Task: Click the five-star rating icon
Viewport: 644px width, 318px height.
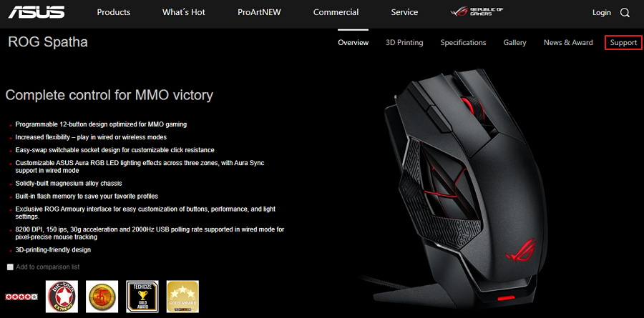Action: (x=21, y=297)
